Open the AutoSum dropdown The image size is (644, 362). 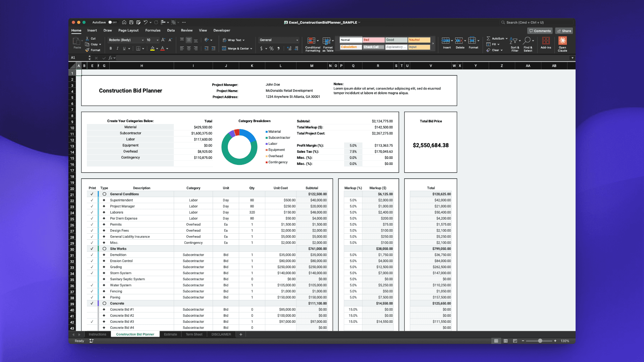coord(506,39)
